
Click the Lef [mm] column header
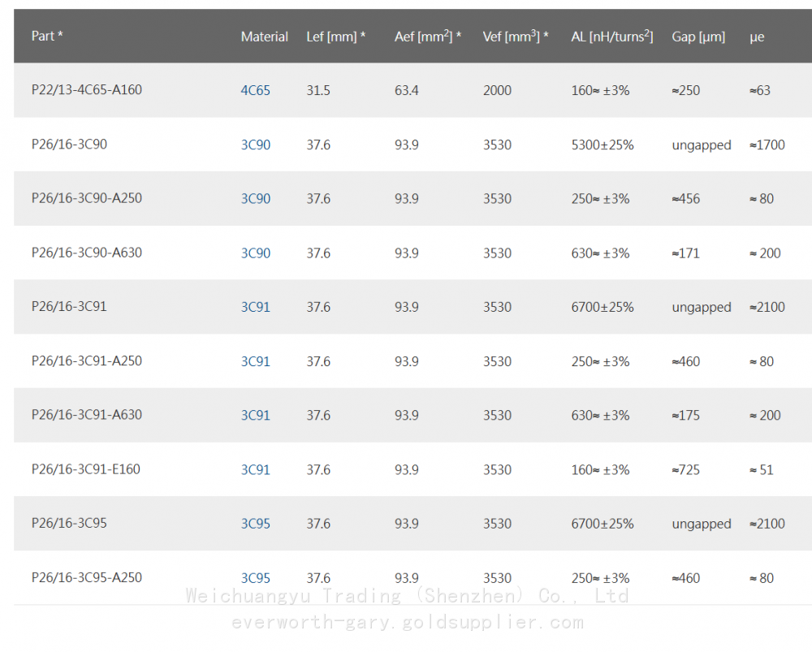(x=335, y=37)
